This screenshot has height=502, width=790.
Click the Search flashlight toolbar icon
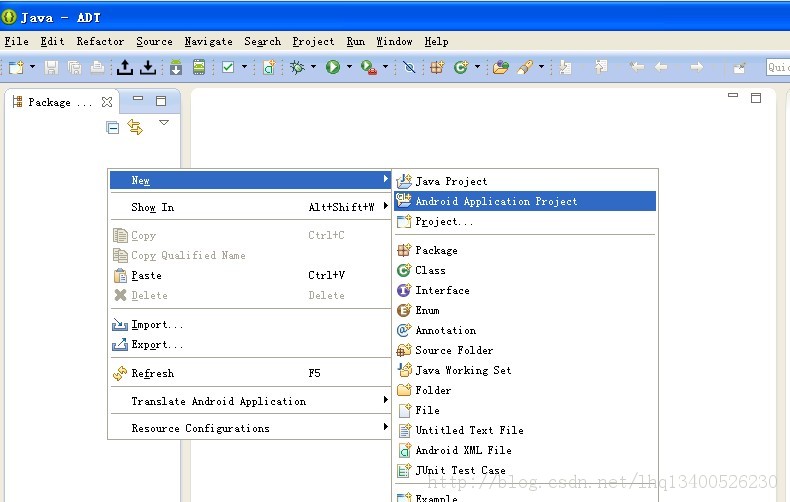coord(525,67)
